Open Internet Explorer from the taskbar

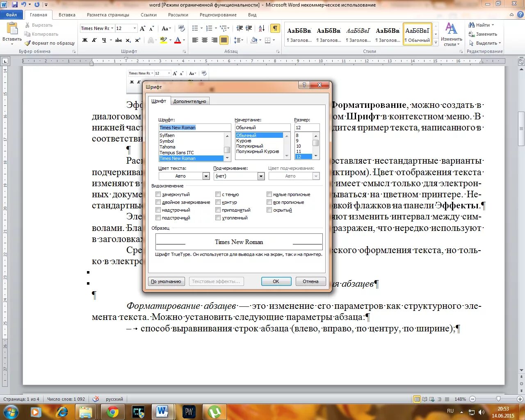point(62,412)
